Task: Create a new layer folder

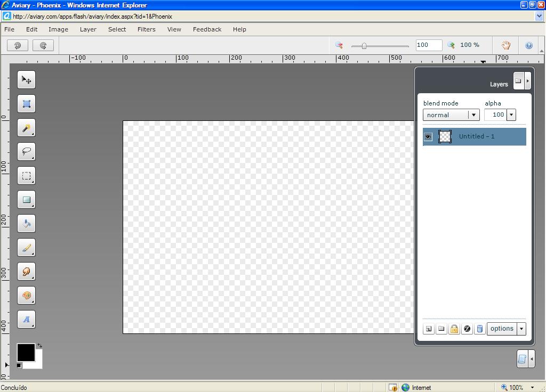Action: tap(441, 329)
